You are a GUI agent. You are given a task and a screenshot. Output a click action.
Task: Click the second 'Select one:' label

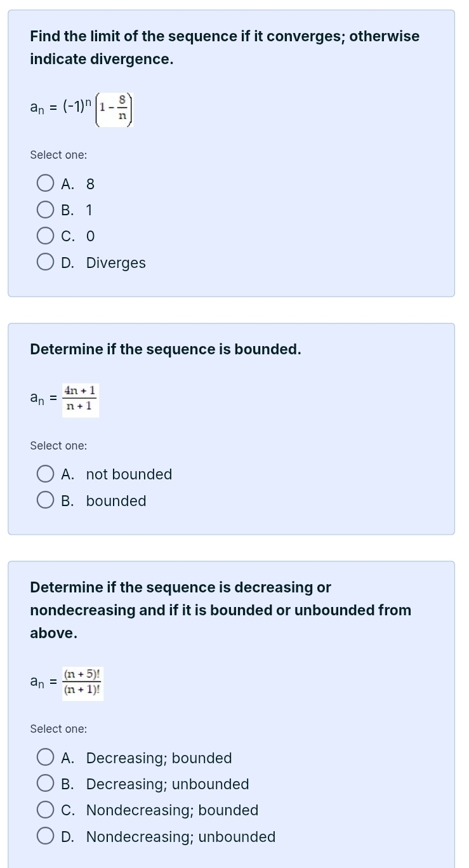coord(58,445)
